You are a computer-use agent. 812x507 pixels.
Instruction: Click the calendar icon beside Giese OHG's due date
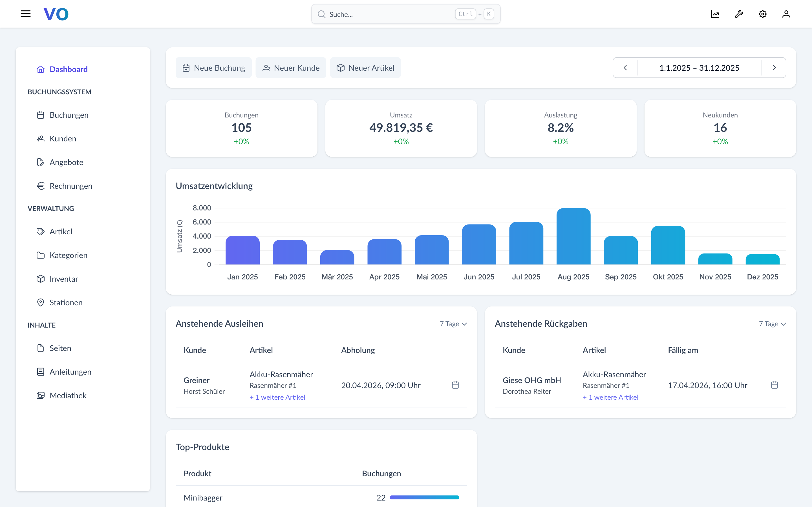coord(775,385)
